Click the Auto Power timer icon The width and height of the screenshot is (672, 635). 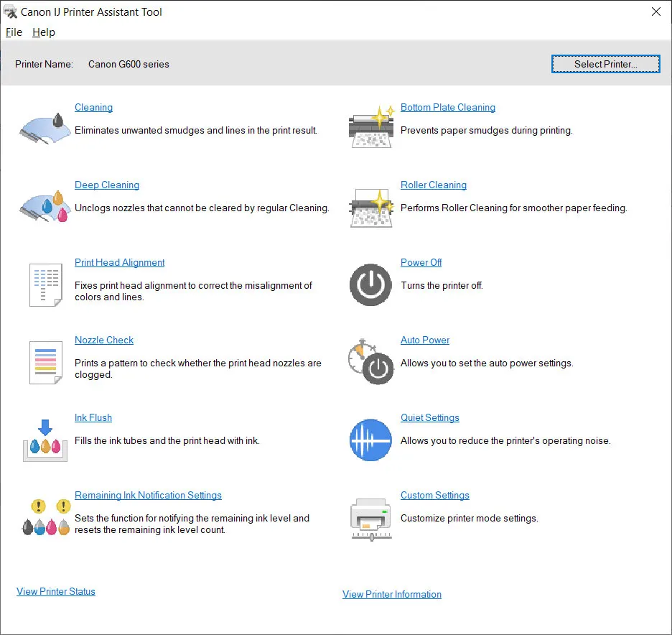pos(370,362)
